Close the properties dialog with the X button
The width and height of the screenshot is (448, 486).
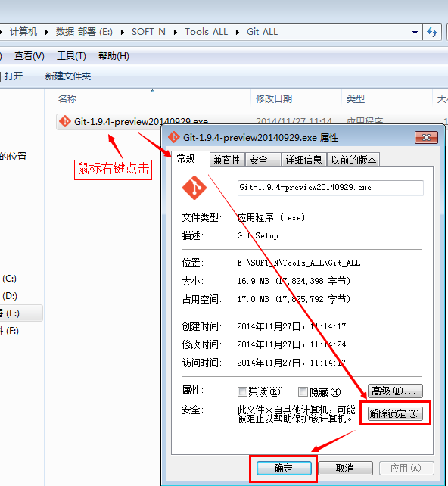[426, 137]
